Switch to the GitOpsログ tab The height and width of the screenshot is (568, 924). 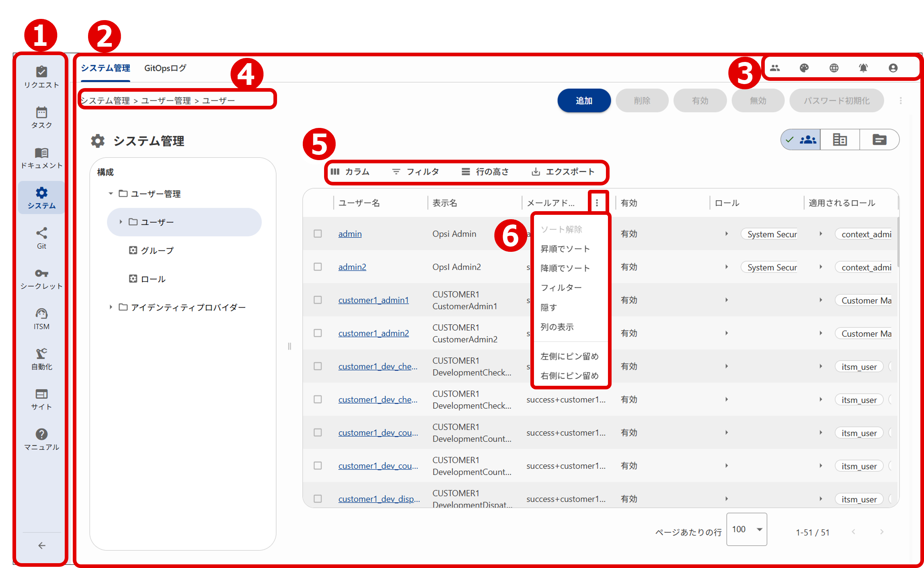coord(165,68)
